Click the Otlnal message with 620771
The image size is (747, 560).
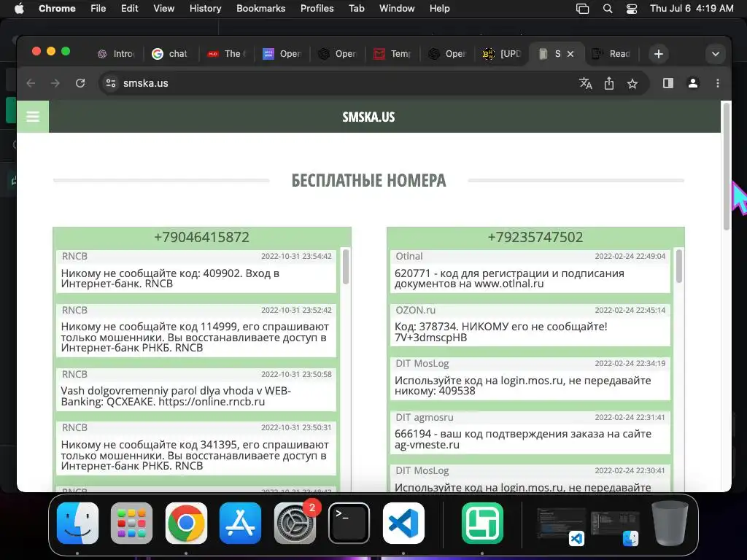click(530, 271)
